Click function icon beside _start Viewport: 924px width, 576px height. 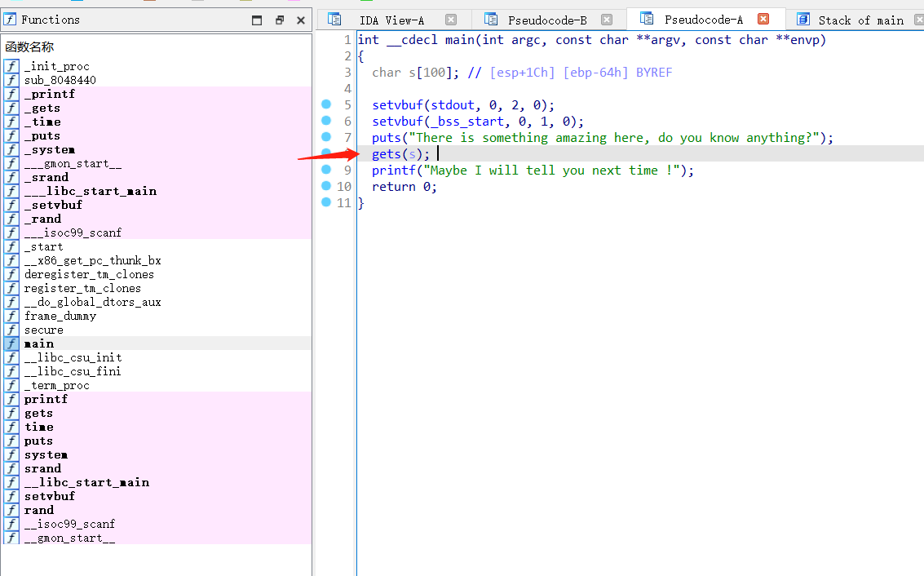[x=11, y=246]
